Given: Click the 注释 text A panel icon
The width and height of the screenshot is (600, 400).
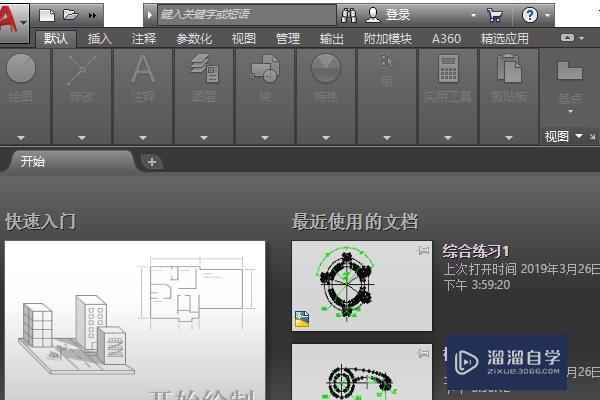Looking at the screenshot, I should click(x=143, y=69).
